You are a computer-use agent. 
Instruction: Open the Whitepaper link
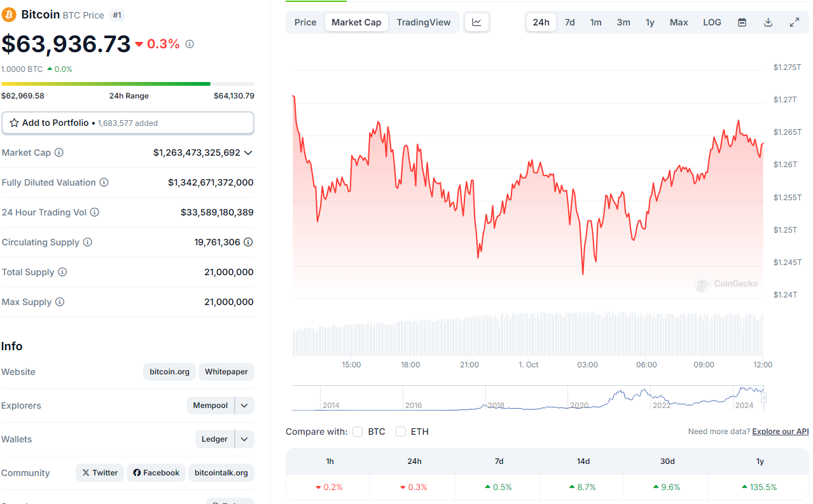pyautogui.click(x=226, y=372)
